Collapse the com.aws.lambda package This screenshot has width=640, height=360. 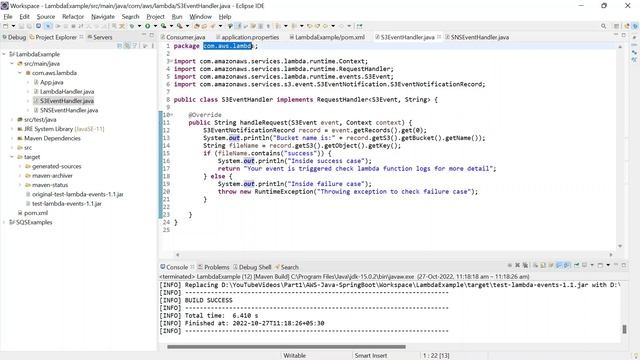pos(20,73)
